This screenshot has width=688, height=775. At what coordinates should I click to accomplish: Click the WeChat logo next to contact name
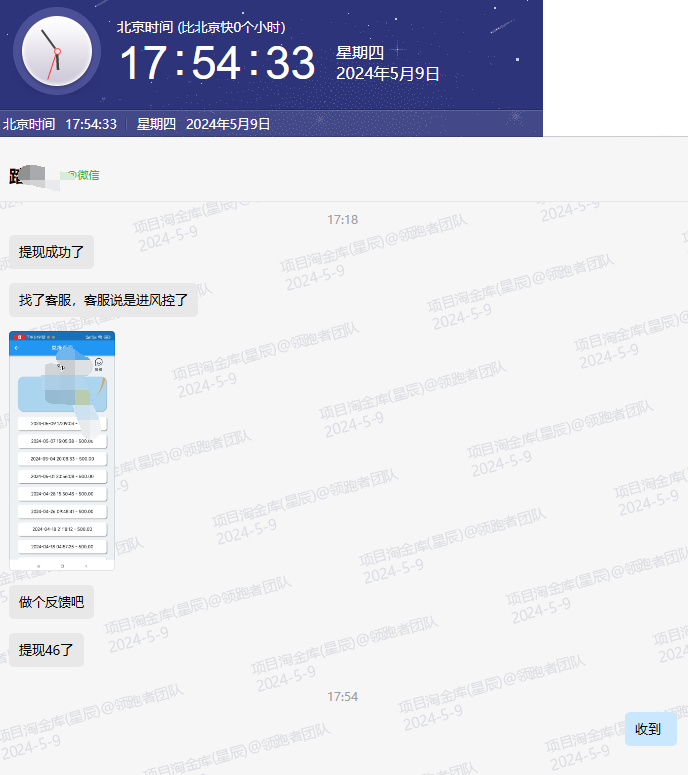coord(73,175)
